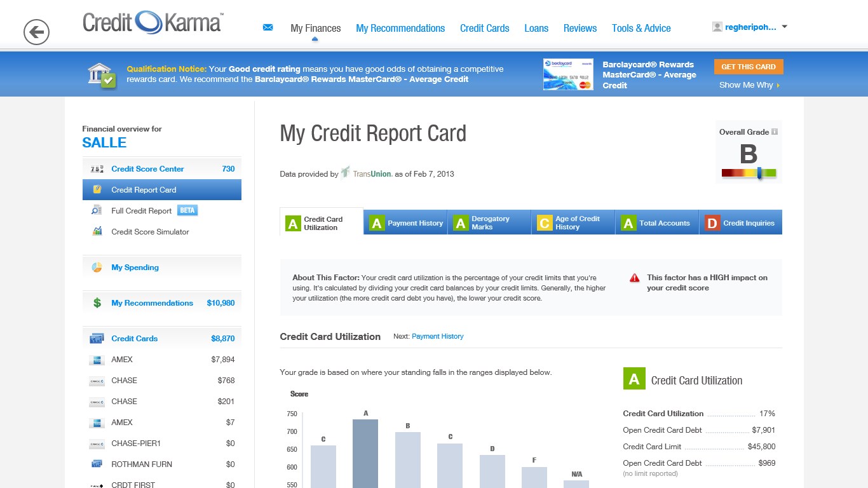This screenshot has height=488, width=868.
Task: Open the Tools & Advice menu
Action: click(x=641, y=28)
